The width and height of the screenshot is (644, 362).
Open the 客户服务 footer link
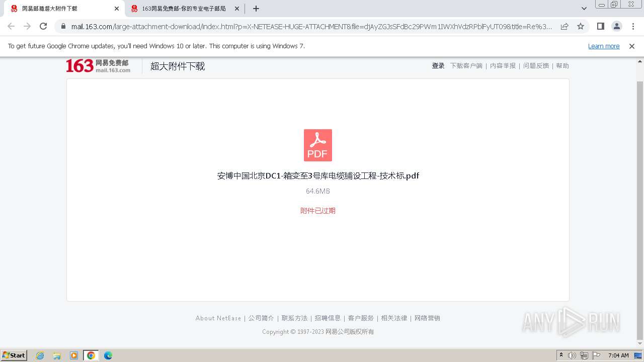coord(361,318)
